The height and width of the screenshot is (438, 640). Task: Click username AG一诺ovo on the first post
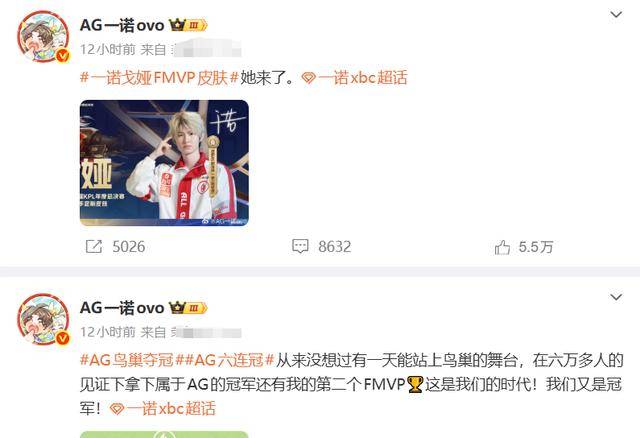122,25
